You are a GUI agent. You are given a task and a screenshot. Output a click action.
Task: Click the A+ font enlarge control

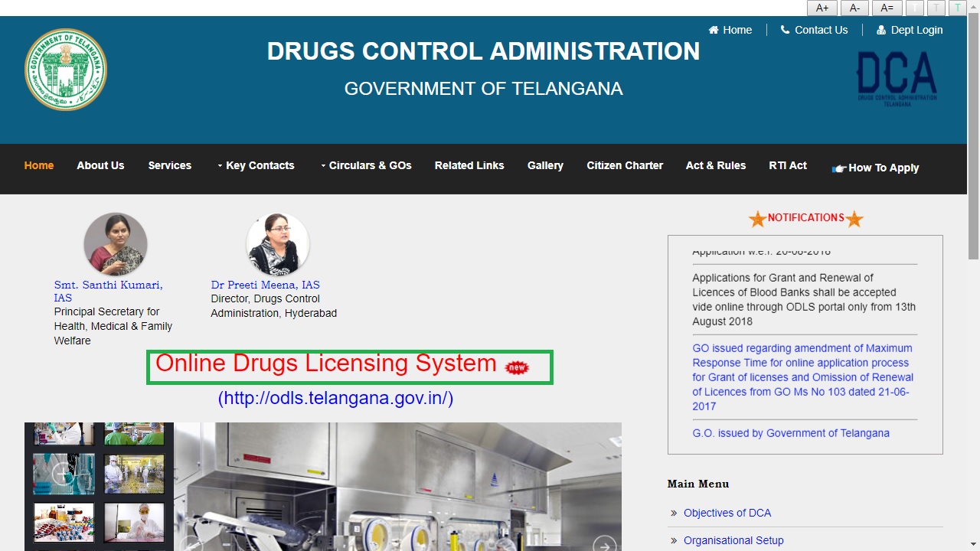pyautogui.click(x=822, y=8)
